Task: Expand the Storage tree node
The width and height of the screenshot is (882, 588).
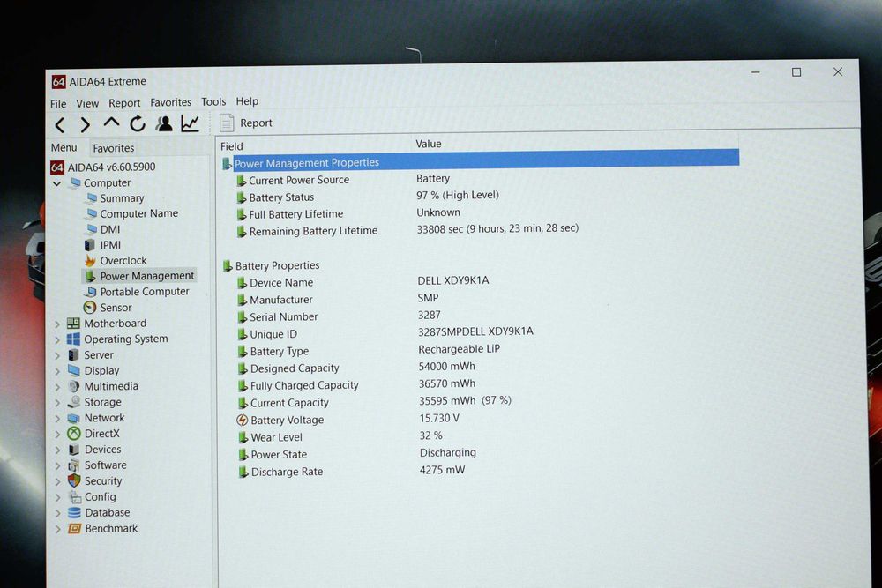Action: pos(57,403)
